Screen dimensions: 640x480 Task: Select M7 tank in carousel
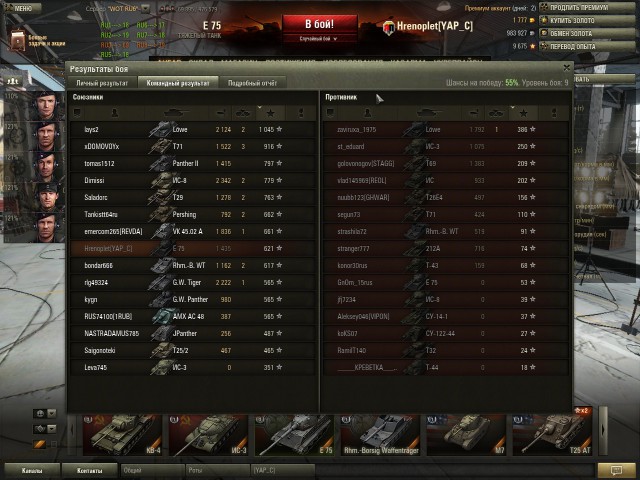(466, 435)
